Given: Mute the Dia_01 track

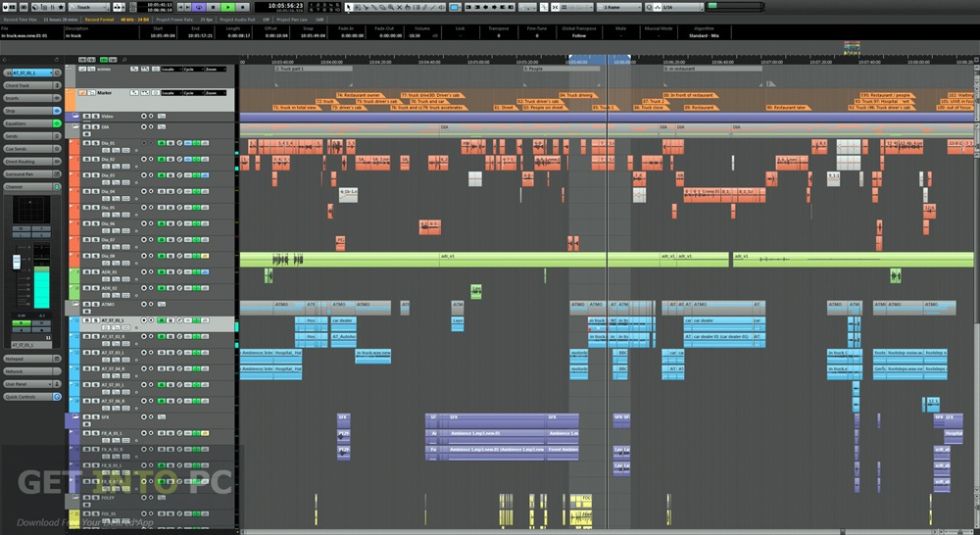Looking at the screenshot, I should click(x=86, y=143).
